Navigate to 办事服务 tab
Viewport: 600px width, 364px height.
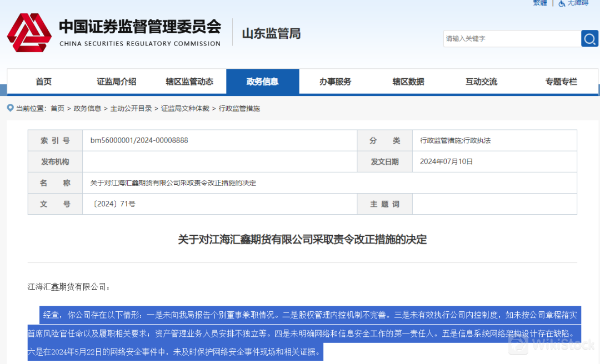click(336, 82)
